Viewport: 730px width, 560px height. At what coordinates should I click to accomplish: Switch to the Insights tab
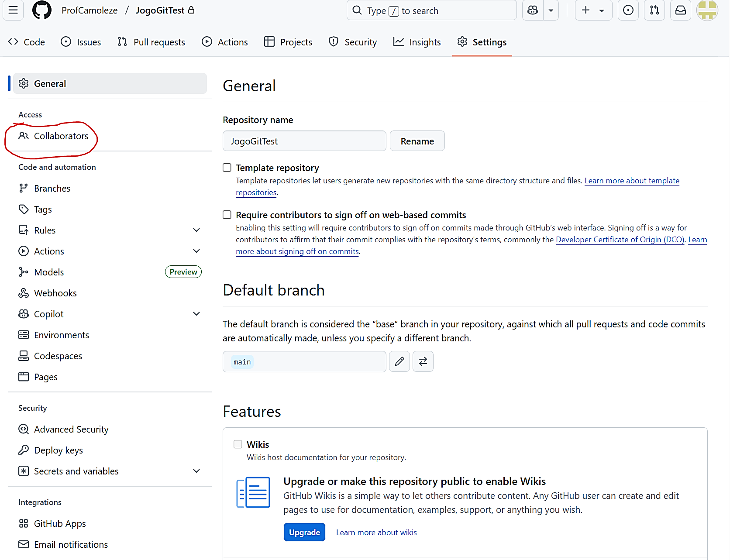click(417, 42)
